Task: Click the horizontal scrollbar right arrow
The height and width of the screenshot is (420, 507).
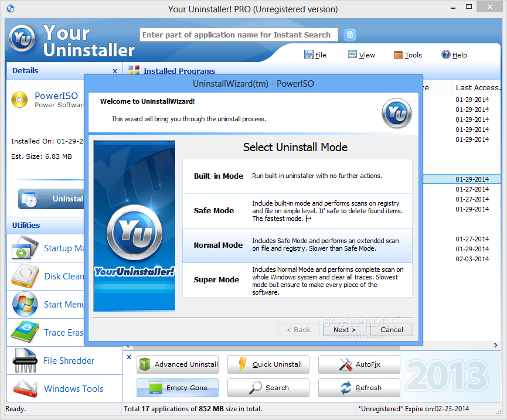Action: pyautogui.click(x=496, y=346)
